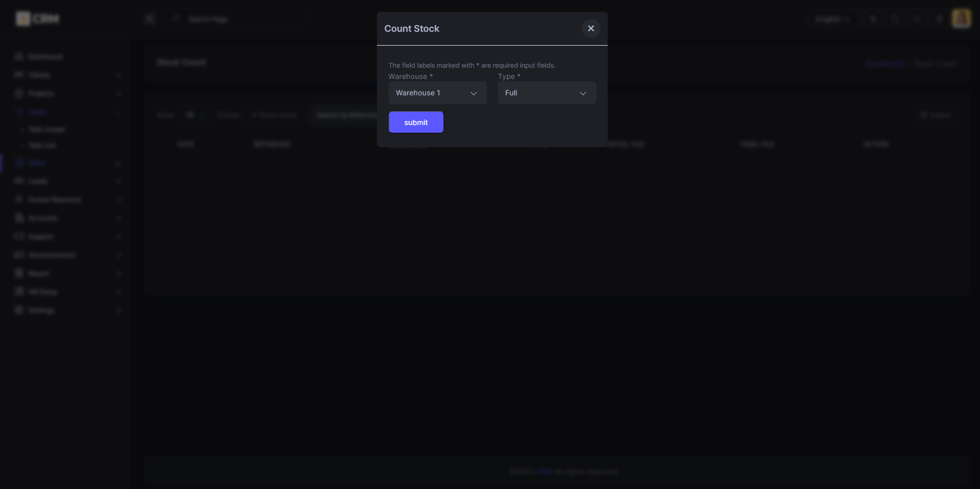Open the English language selector
This screenshot has width=980, height=489.
[832, 19]
